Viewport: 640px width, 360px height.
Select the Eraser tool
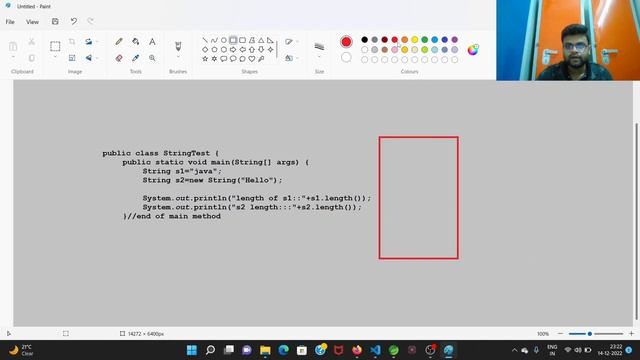[x=119, y=58]
